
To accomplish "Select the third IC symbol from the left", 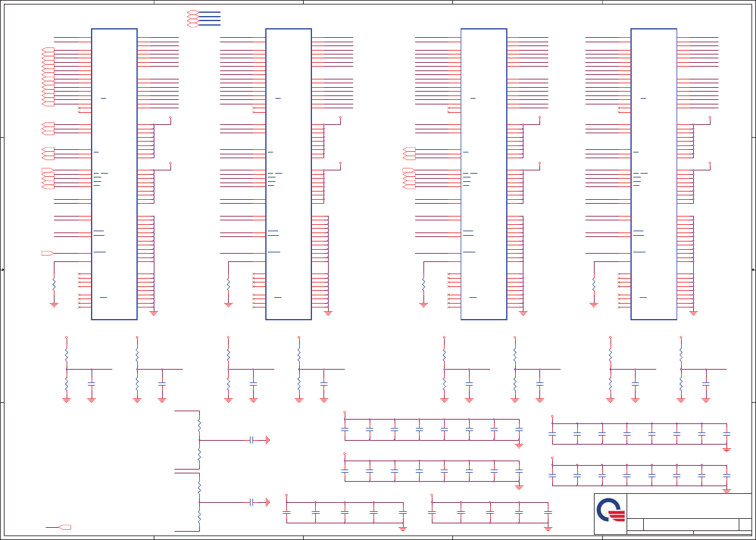I will click(x=484, y=174).
